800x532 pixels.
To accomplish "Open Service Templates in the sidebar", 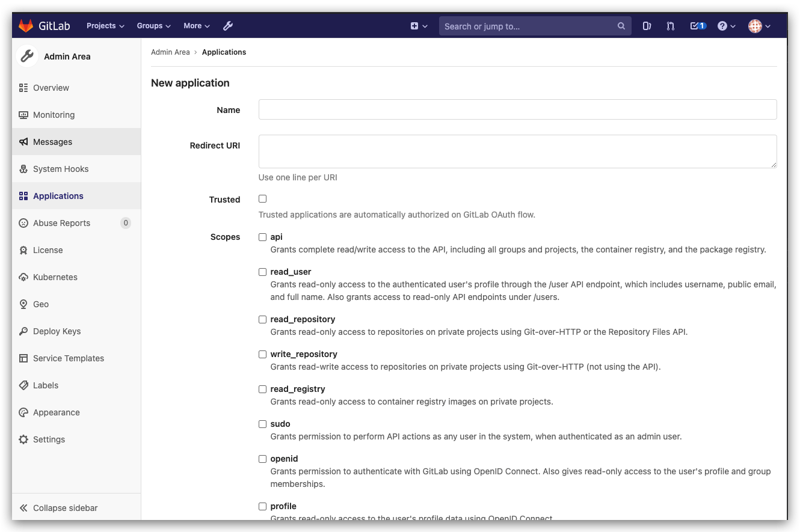I will pos(76,358).
